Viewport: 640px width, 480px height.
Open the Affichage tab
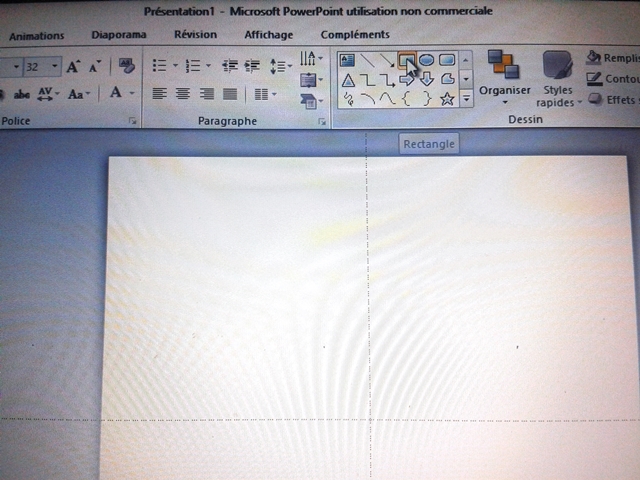(x=268, y=35)
